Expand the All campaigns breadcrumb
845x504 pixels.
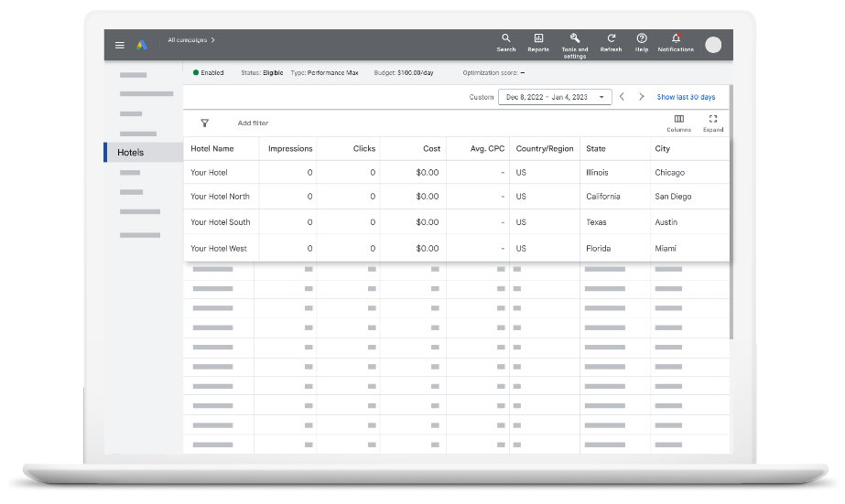point(191,40)
